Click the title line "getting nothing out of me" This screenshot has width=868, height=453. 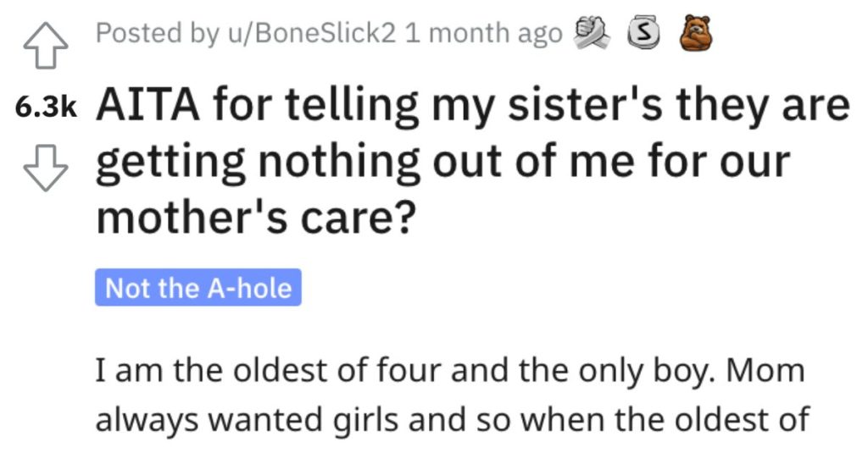[x=442, y=162]
